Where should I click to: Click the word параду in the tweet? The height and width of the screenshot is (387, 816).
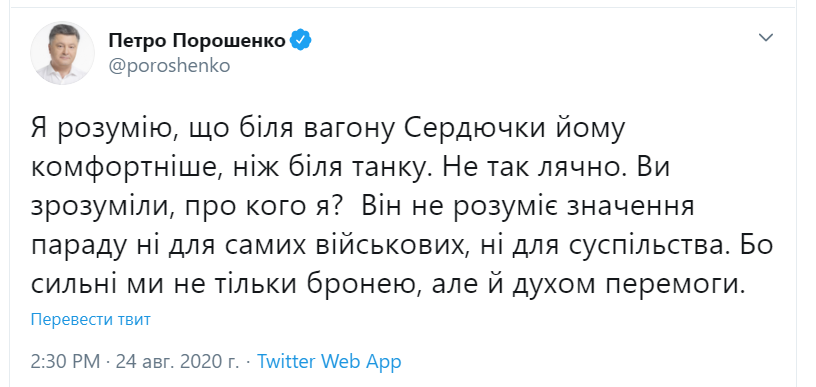tap(78, 248)
